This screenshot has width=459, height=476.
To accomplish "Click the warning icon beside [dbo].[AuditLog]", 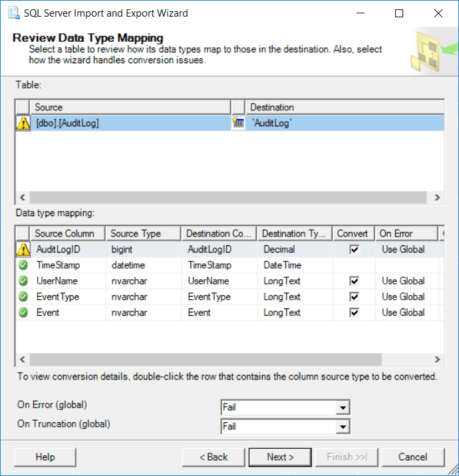I will 23,123.
